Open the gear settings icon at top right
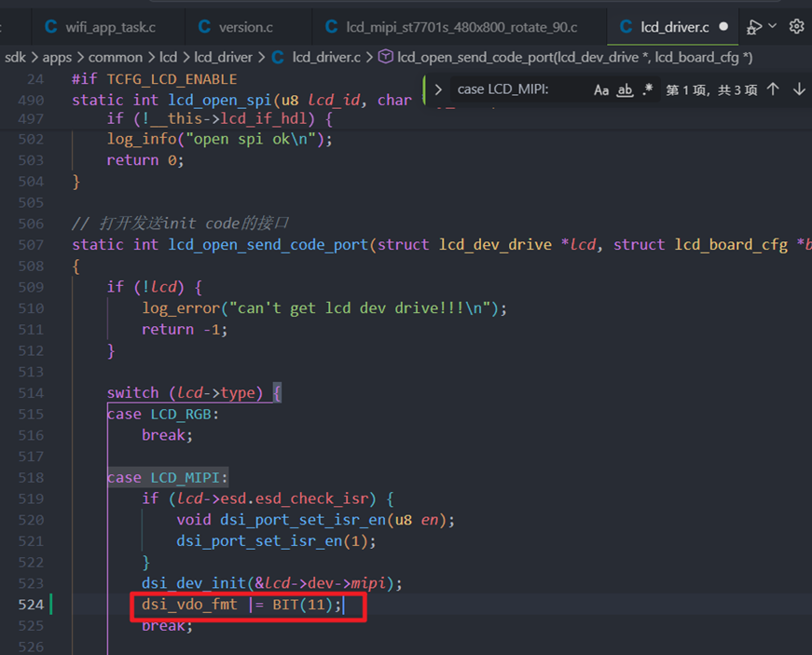The width and height of the screenshot is (812, 655). point(796,26)
